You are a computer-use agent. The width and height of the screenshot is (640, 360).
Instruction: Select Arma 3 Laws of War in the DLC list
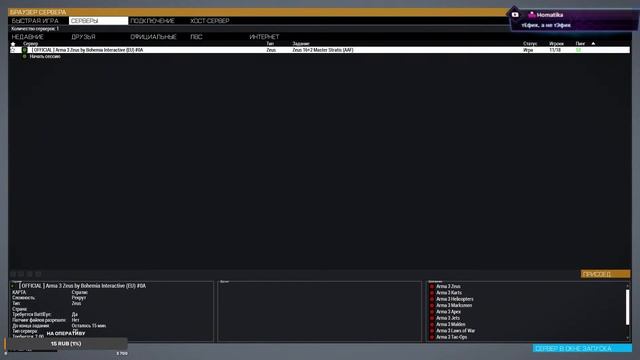coord(456,331)
